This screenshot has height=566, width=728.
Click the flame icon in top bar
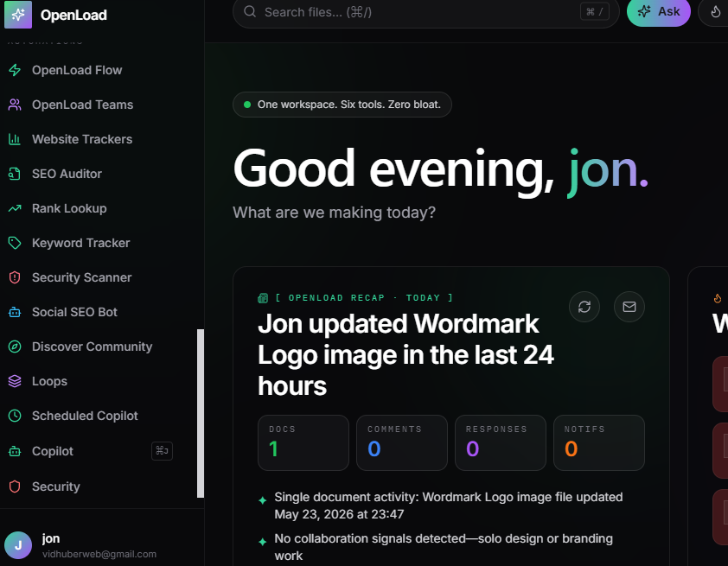(x=716, y=11)
